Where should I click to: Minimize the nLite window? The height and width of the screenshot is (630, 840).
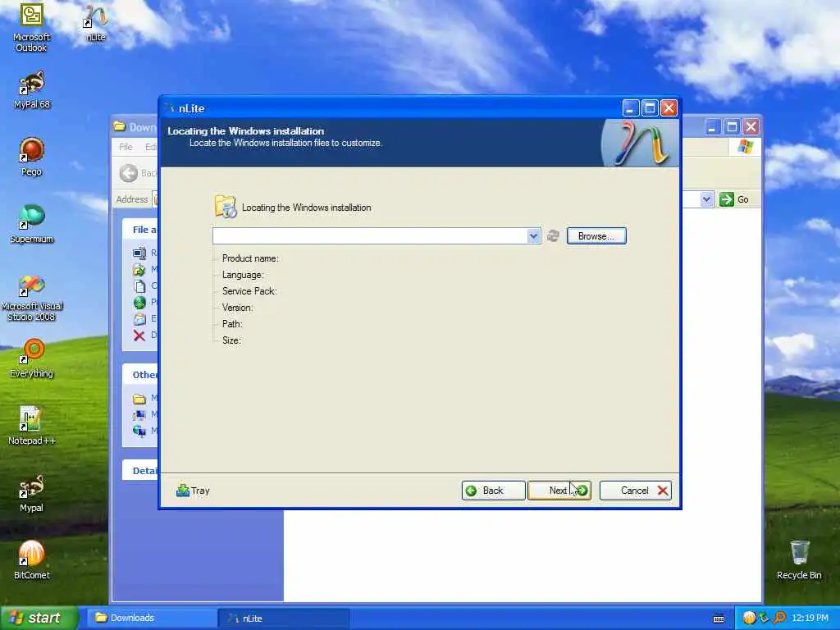coord(631,108)
